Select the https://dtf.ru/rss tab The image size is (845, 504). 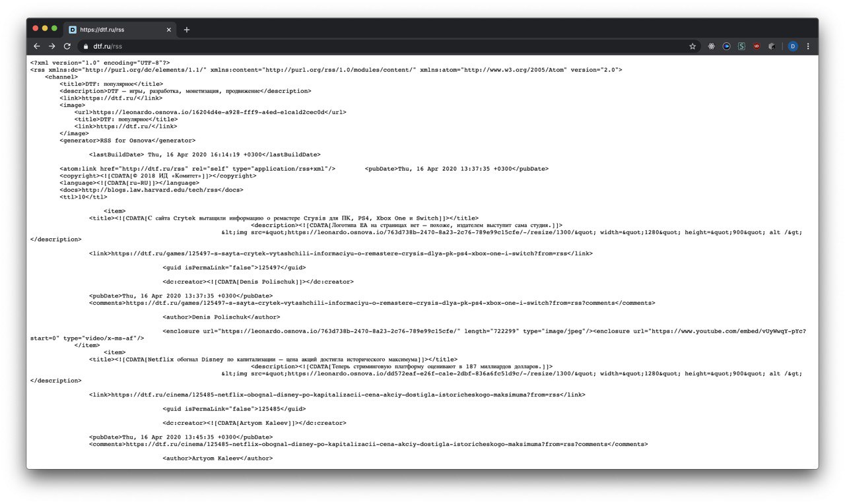pos(120,30)
